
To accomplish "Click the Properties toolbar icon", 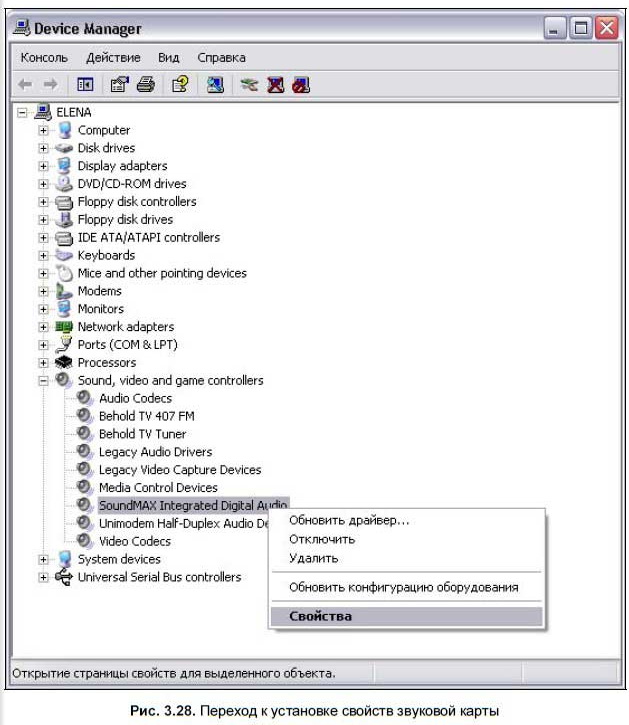I will (x=120, y=85).
